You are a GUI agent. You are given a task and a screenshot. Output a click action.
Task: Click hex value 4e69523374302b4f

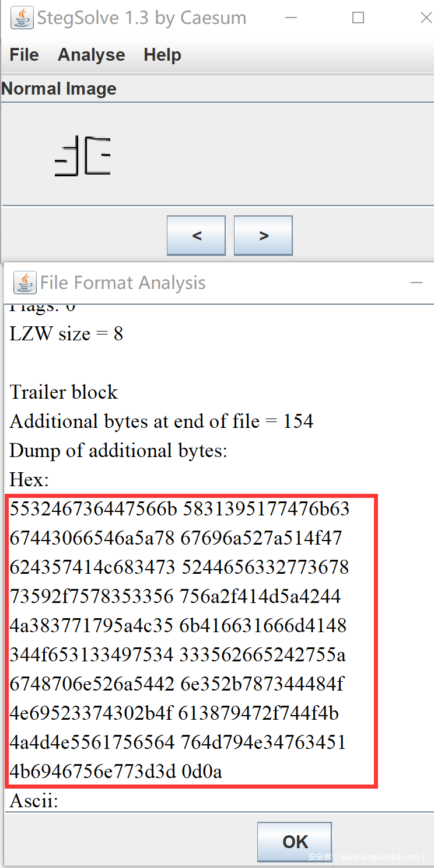point(91,713)
